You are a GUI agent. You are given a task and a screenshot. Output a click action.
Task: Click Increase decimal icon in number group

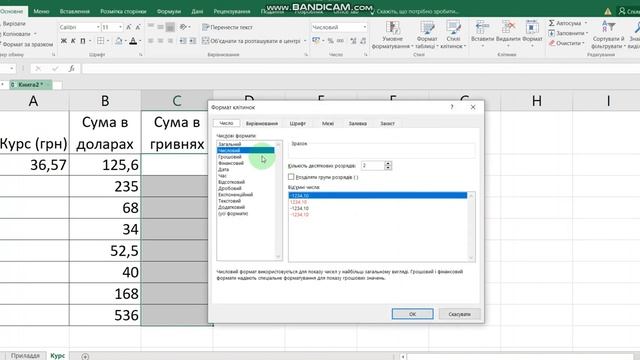(x=353, y=41)
